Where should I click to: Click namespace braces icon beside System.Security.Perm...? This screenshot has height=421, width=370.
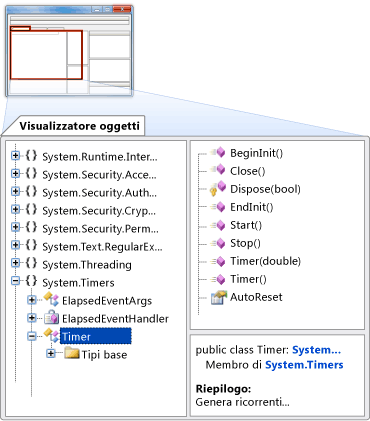coord(31,228)
